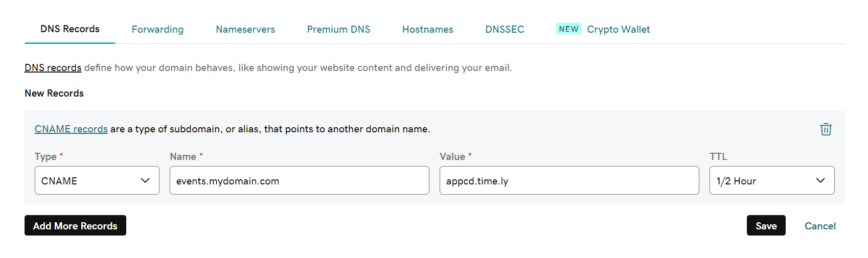Switch to the Crypto Wallet tab
868x258 pixels.
tap(618, 30)
